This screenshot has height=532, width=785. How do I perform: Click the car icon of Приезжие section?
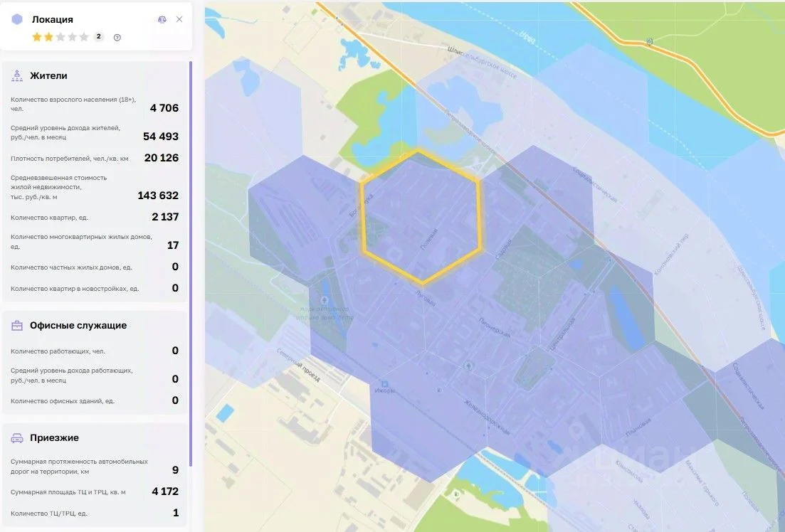coord(17,438)
